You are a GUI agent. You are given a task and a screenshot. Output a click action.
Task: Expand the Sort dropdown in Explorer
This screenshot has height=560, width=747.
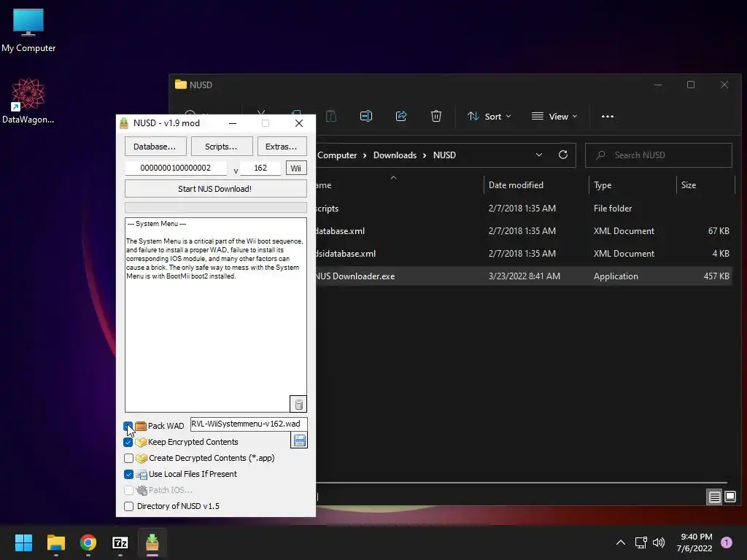[x=489, y=116]
